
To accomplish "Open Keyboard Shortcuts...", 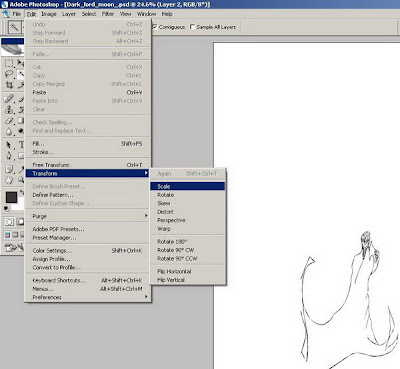I will [x=87, y=280].
